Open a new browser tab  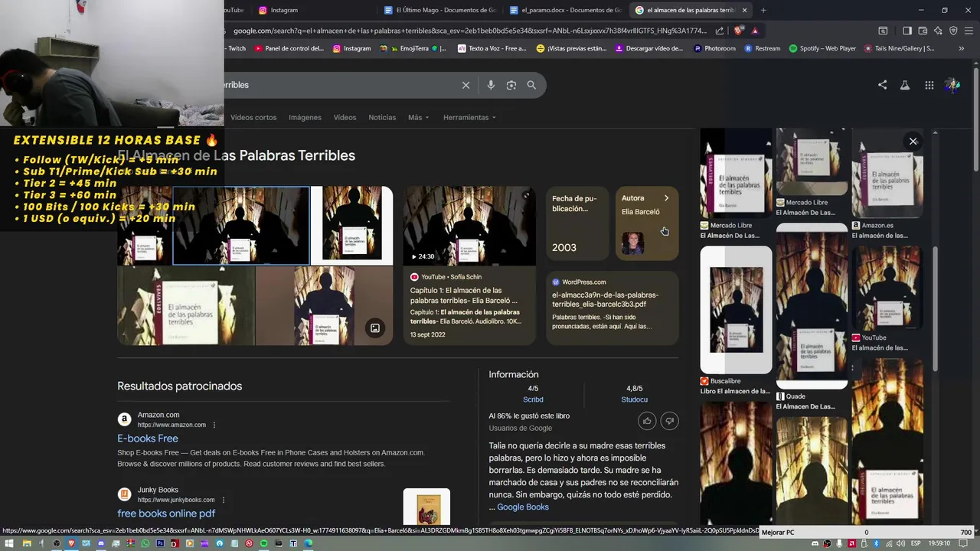[x=763, y=10]
